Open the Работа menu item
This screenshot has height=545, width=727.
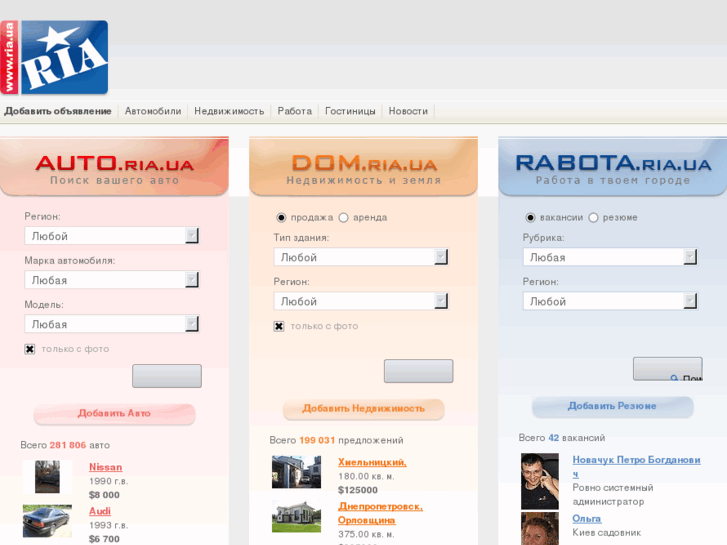[294, 111]
